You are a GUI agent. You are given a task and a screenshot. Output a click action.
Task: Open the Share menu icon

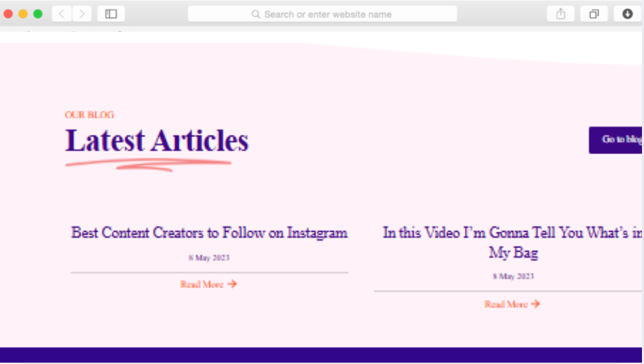[561, 14]
